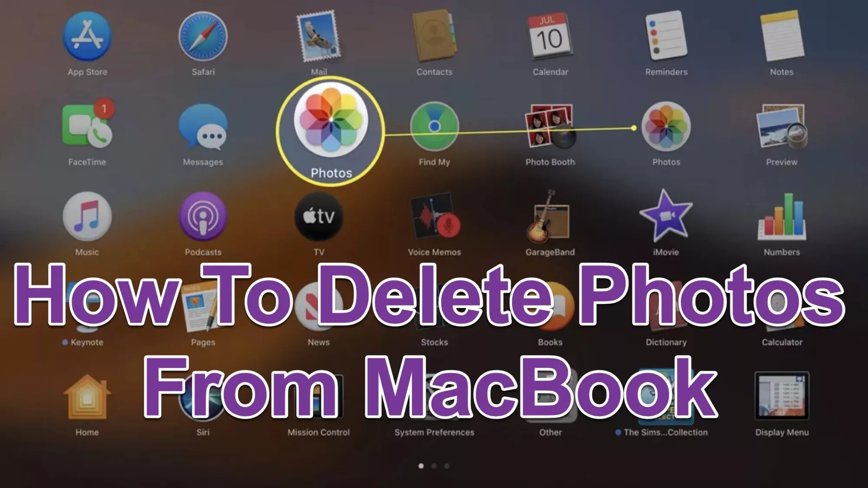Screen dimensions: 868x488
Task: Launch Safari browser
Action: (x=202, y=38)
